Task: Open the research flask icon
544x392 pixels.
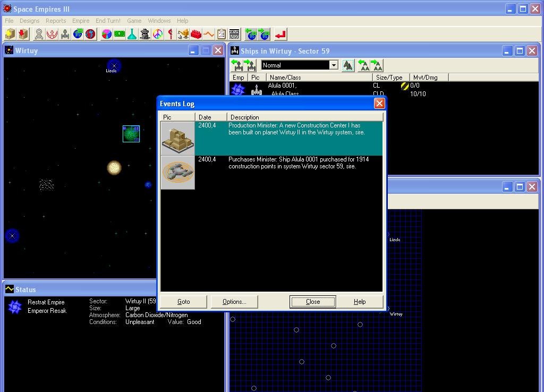Action: click(x=132, y=34)
